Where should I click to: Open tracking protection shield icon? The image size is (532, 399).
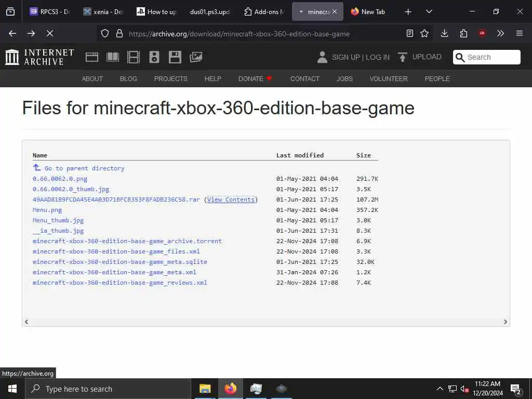[105, 34]
